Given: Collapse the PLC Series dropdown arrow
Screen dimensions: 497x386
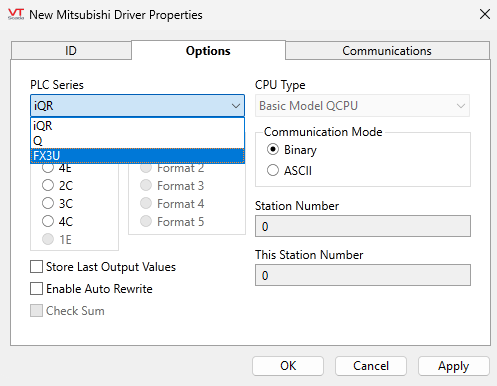Looking at the screenshot, I should 236,106.
